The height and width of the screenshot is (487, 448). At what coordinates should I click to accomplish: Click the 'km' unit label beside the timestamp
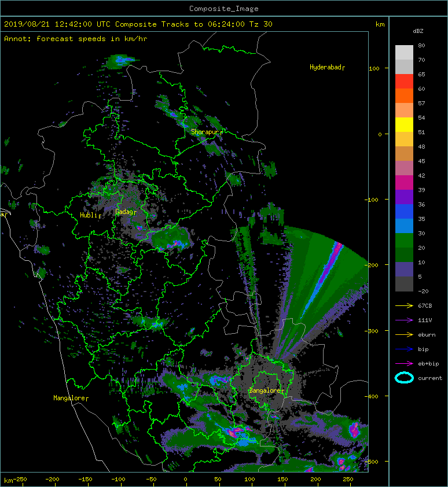380,24
